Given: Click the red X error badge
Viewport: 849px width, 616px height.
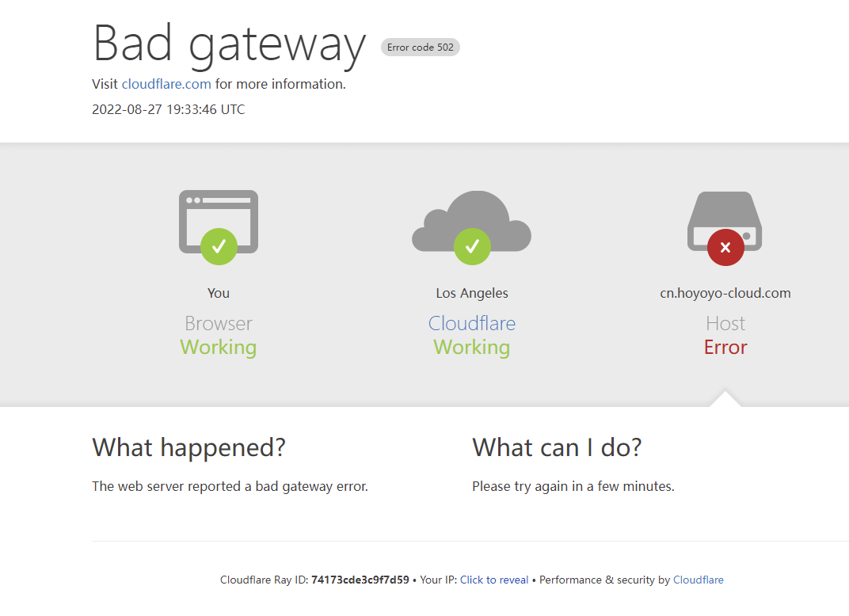Looking at the screenshot, I should point(725,247).
